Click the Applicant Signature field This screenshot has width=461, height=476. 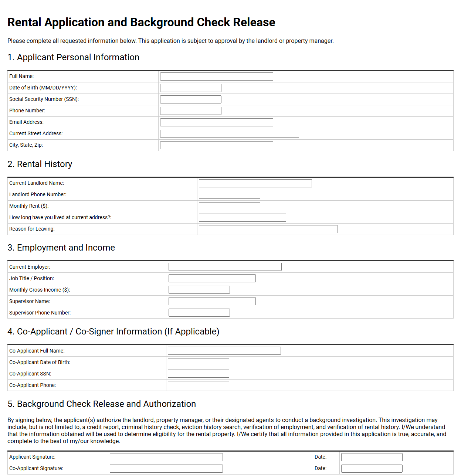click(x=166, y=457)
